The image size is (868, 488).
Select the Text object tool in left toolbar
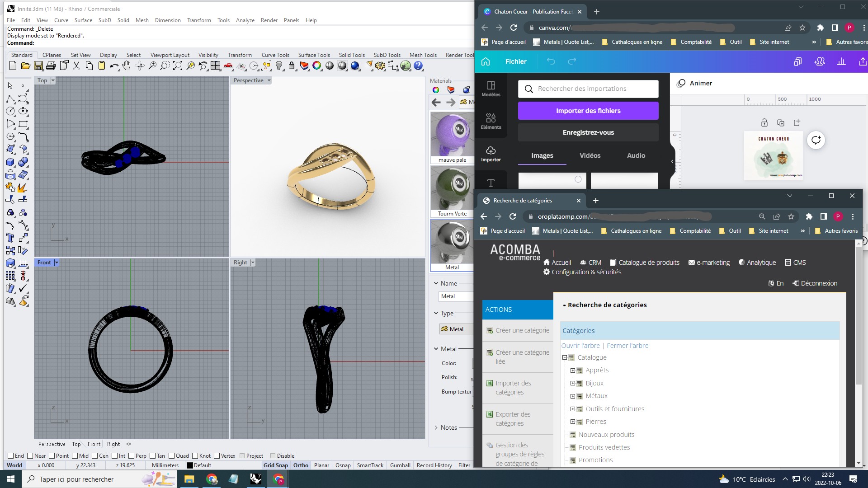(x=10, y=238)
